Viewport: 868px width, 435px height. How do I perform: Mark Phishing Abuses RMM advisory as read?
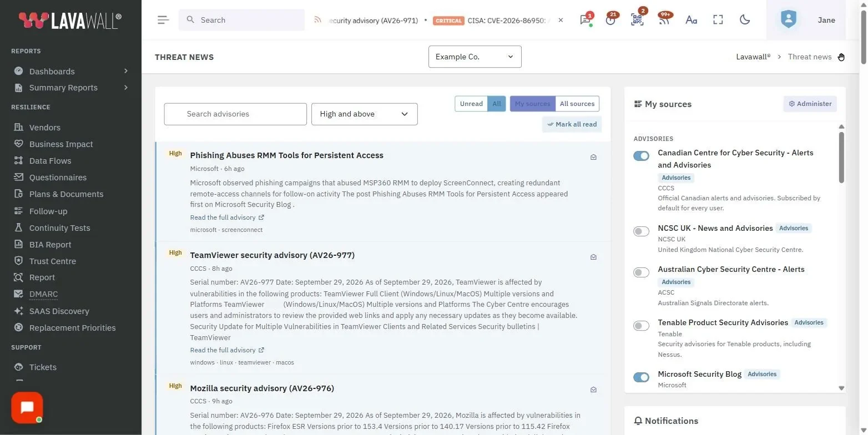[x=593, y=157]
